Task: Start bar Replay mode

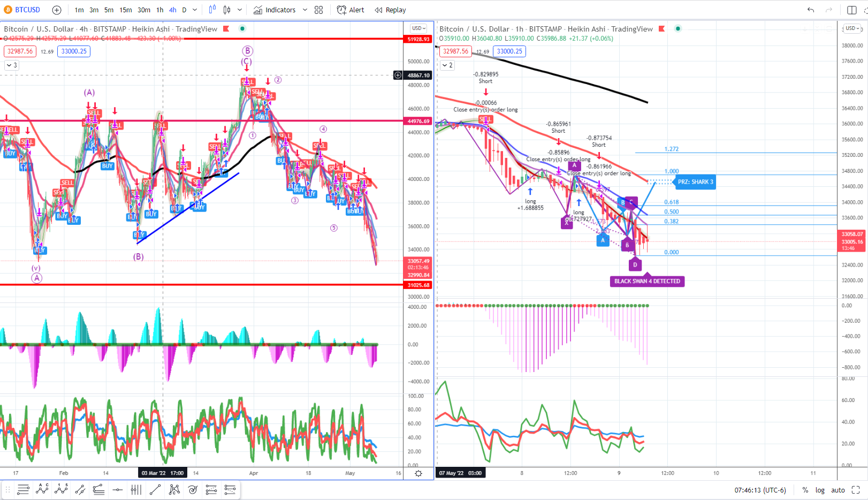Action: click(390, 10)
